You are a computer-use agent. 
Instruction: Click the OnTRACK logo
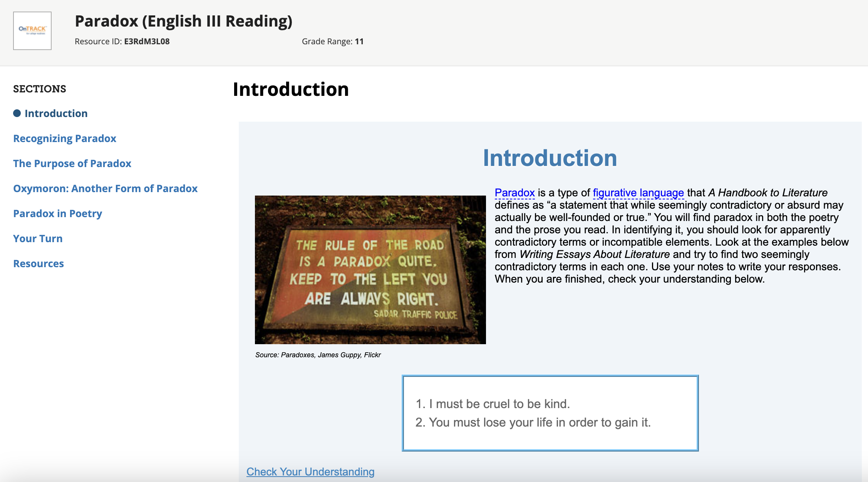(x=32, y=31)
